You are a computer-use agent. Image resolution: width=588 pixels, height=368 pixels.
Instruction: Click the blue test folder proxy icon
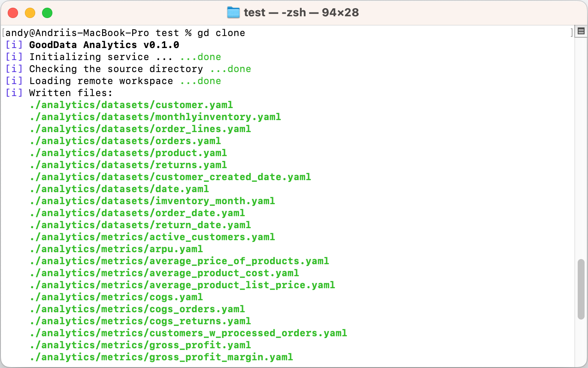[x=233, y=12]
